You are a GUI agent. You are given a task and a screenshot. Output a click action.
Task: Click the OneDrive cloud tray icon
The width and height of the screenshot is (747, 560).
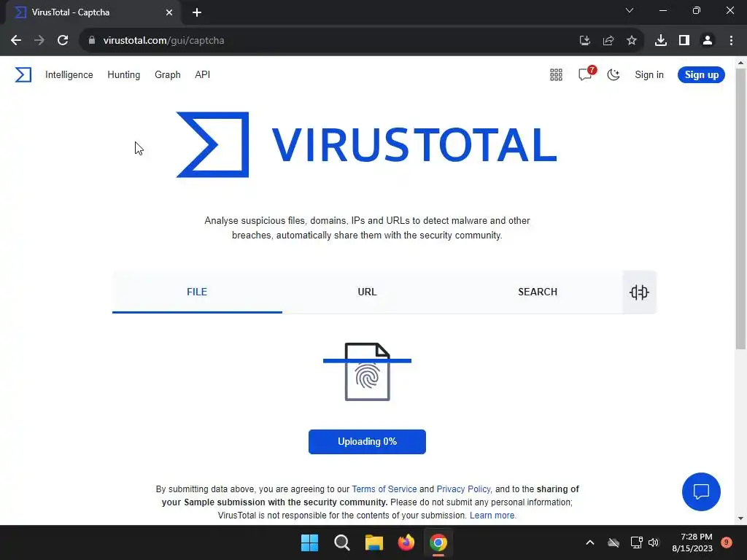[614, 542]
